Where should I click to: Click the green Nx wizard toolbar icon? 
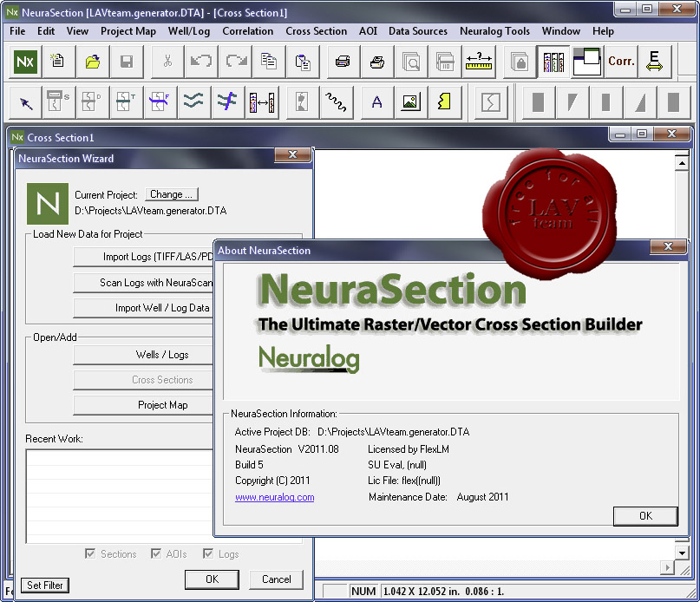pyautogui.click(x=25, y=62)
